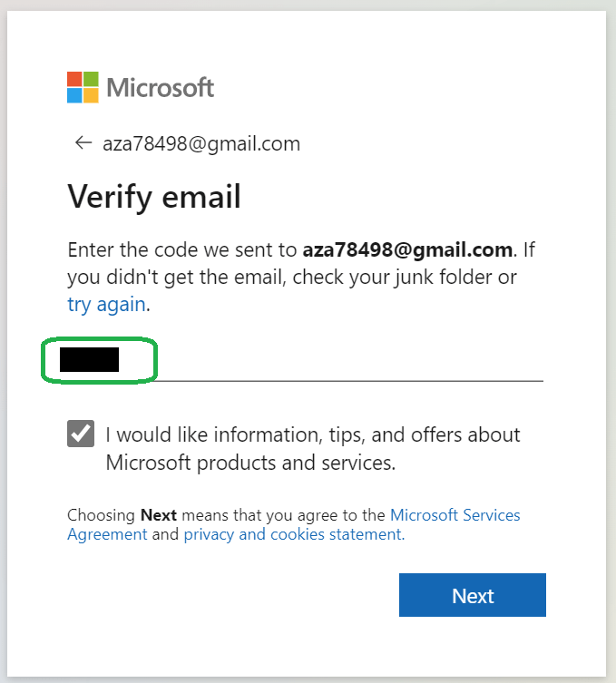Open the privacy and cookies statement link
Screen dimensions: 616x683
pos(293,534)
